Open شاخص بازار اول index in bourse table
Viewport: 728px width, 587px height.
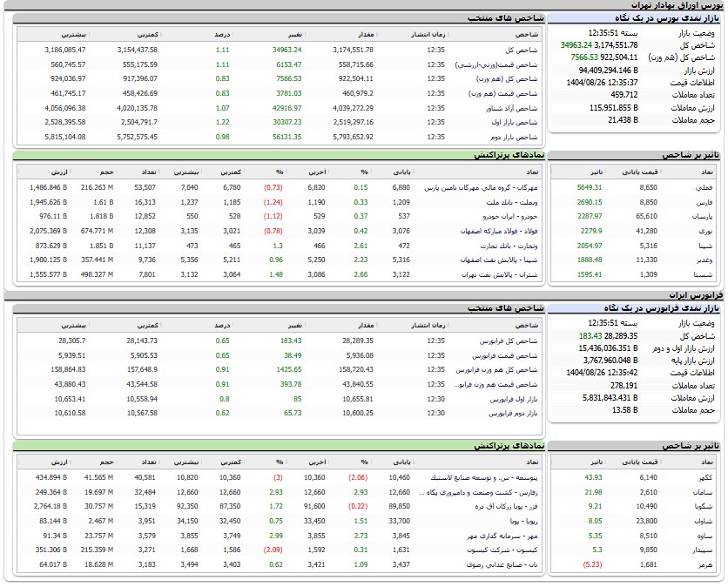tap(519, 123)
